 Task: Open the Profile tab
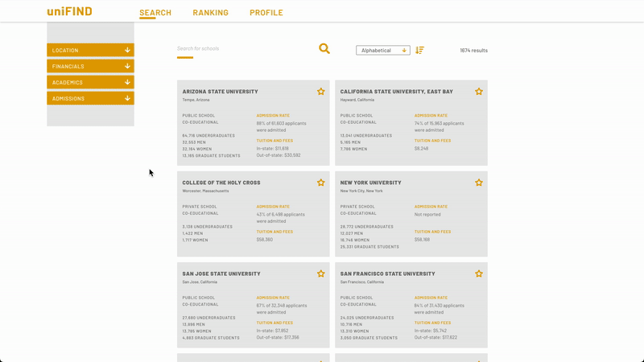[x=266, y=13]
